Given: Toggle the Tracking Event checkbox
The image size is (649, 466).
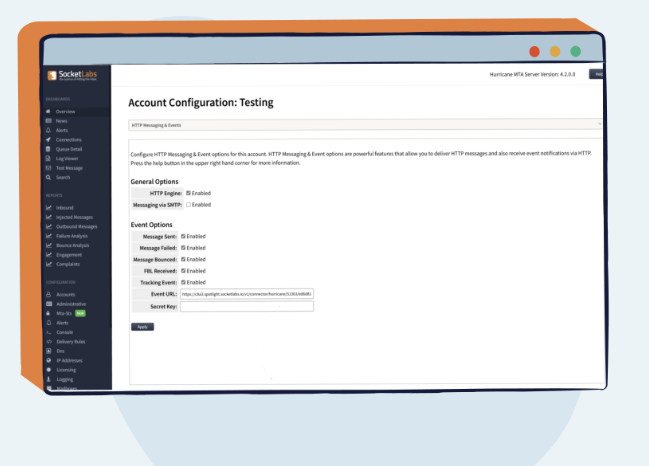Looking at the screenshot, I should click(183, 282).
